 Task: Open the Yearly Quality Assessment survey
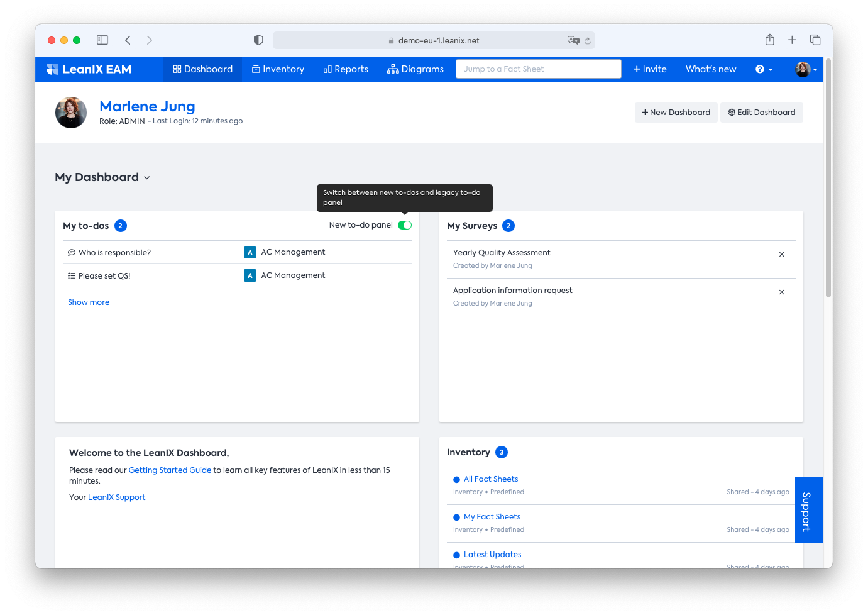502,253
